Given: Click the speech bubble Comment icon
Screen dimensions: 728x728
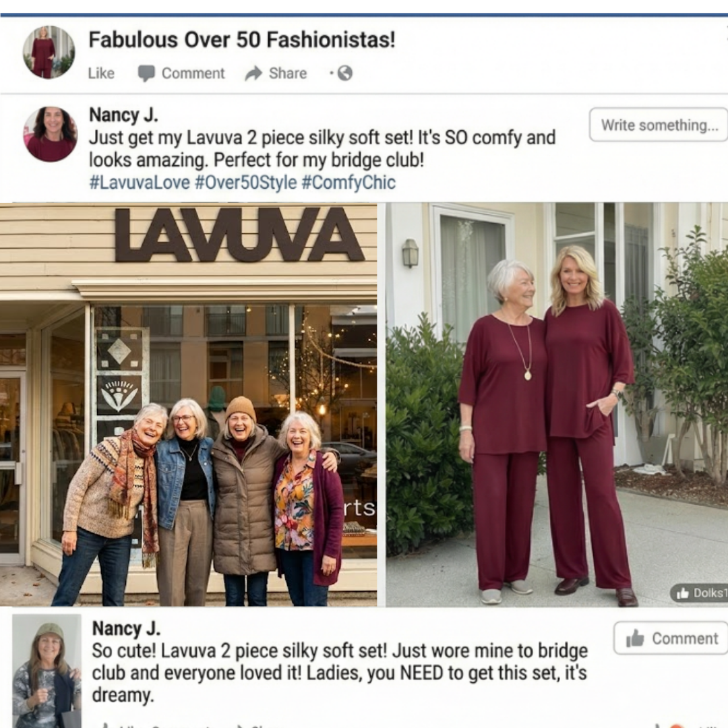Looking at the screenshot, I should pyautogui.click(x=146, y=73).
